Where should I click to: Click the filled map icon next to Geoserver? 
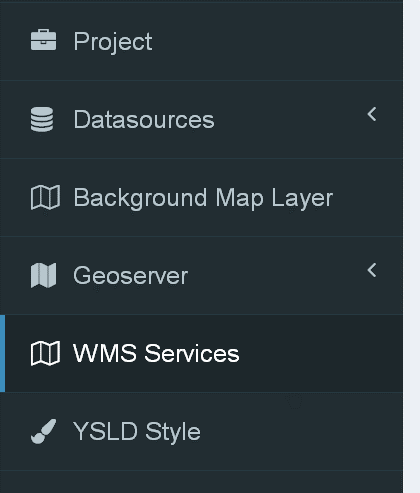(43, 275)
